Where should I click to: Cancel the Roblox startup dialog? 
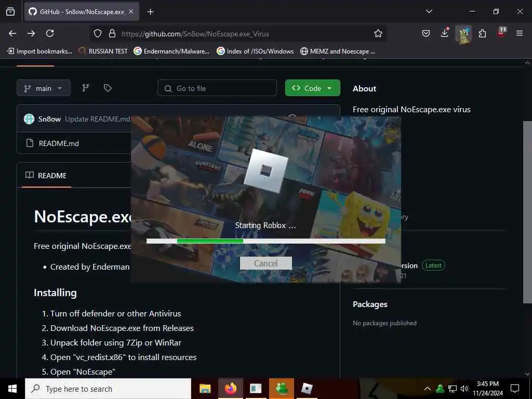tap(265, 263)
